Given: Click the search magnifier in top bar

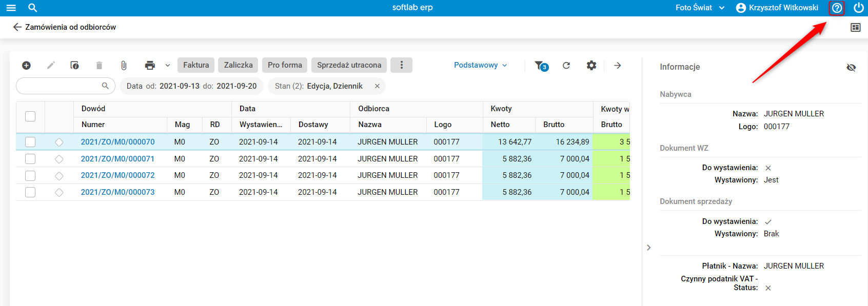Looking at the screenshot, I should [x=33, y=8].
